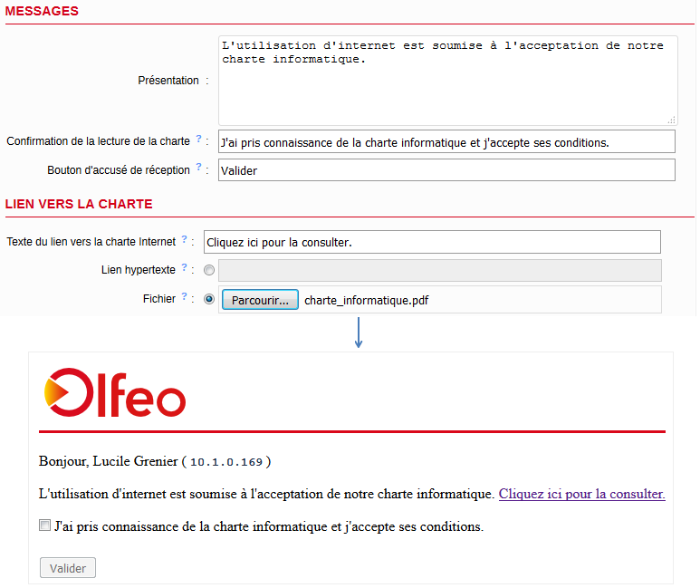
Task: Click the greyed Valider button
Action: 68,568
